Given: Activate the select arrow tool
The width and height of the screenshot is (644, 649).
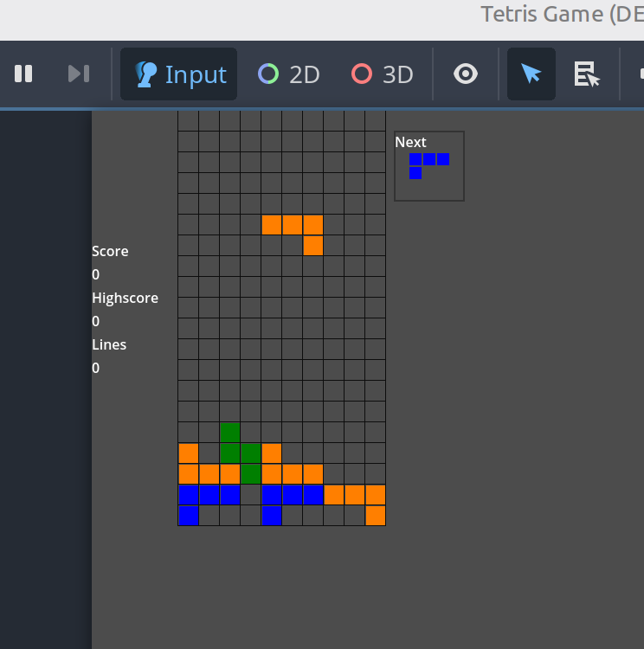Looking at the screenshot, I should 531,74.
